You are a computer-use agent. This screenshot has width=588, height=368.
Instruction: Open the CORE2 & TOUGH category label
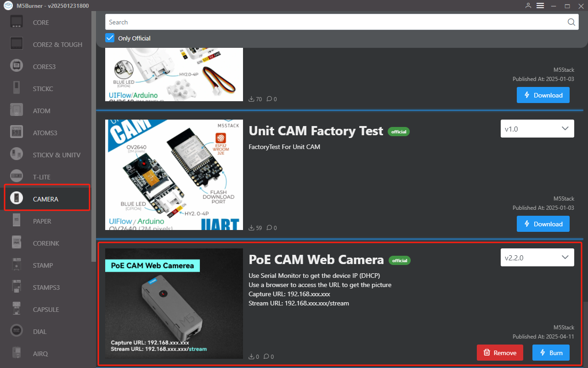point(57,45)
